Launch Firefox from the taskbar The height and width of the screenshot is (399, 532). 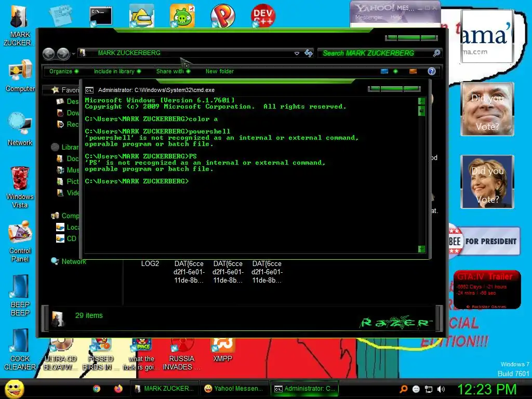pyautogui.click(x=118, y=389)
